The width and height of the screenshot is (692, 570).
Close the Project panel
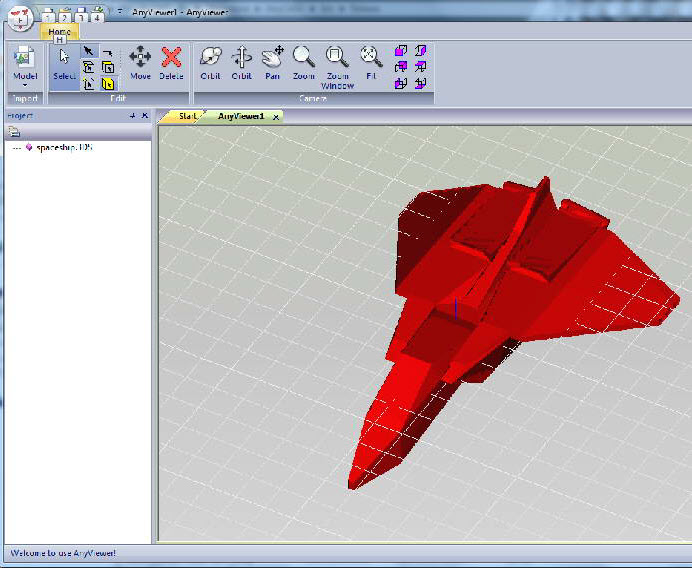click(144, 117)
